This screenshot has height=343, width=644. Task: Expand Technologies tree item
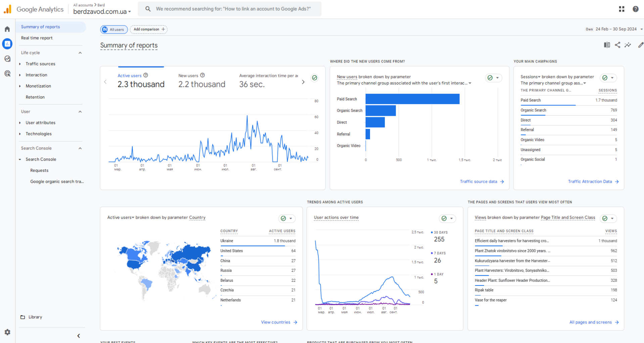pos(20,134)
